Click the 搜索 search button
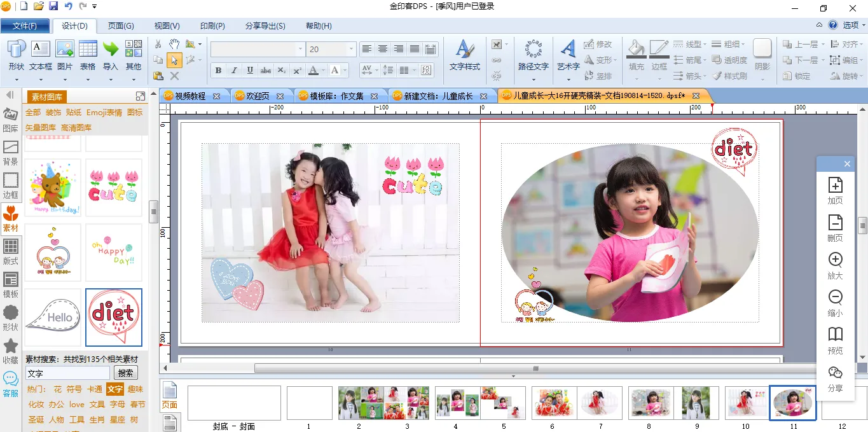Viewport: 868px width, 432px height. [126, 373]
